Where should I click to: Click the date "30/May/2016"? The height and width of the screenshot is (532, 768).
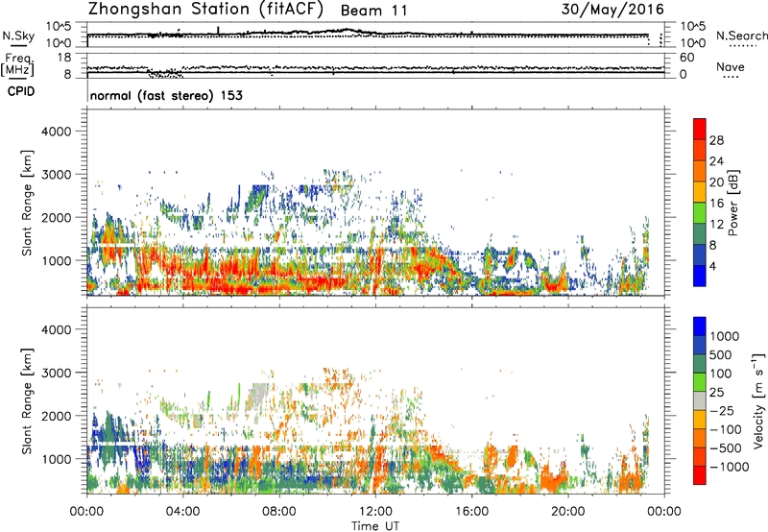(612, 9)
